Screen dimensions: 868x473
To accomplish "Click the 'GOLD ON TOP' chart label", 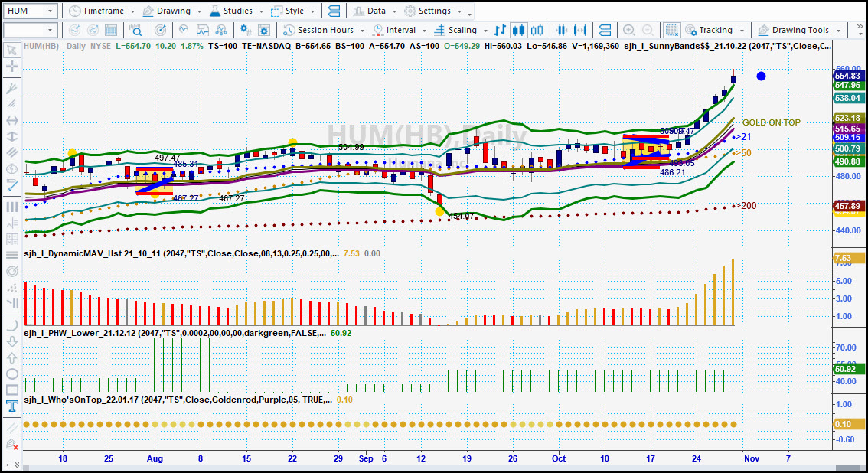I will pos(771,122).
